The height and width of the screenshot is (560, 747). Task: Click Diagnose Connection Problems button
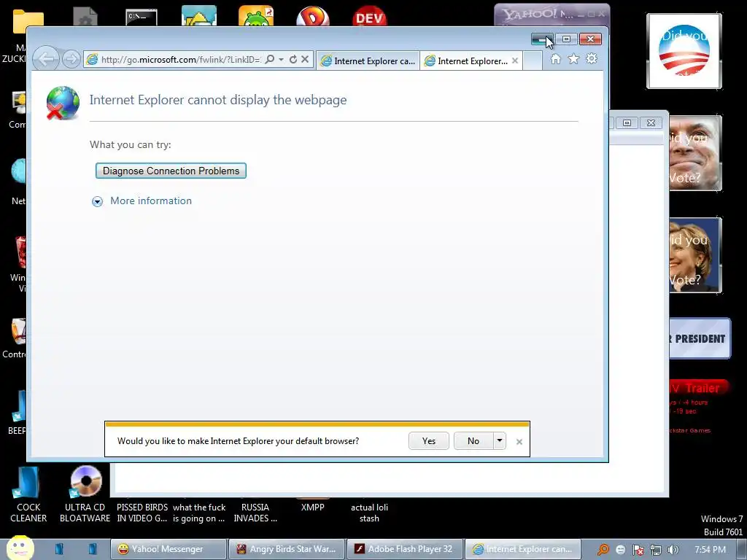(171, 171)
